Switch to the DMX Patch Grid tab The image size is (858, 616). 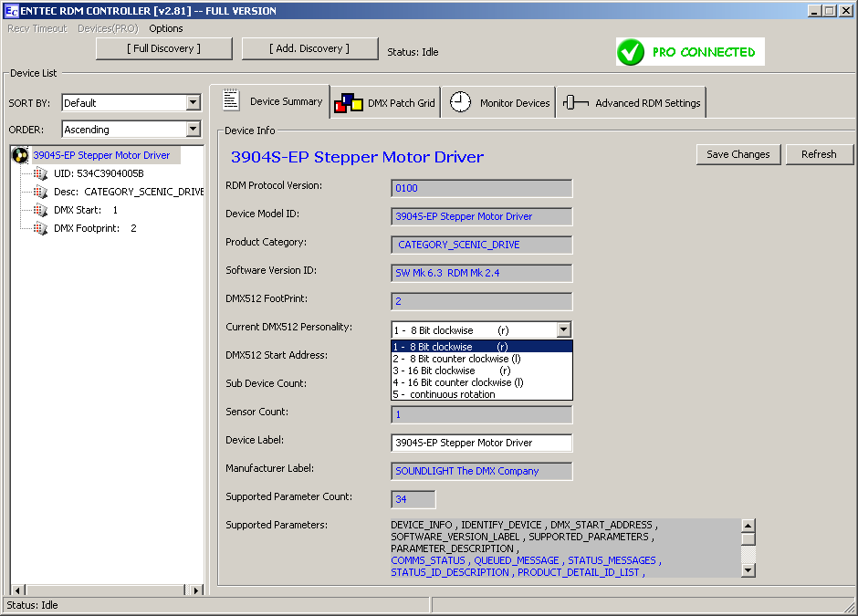(x=386, y=103)
